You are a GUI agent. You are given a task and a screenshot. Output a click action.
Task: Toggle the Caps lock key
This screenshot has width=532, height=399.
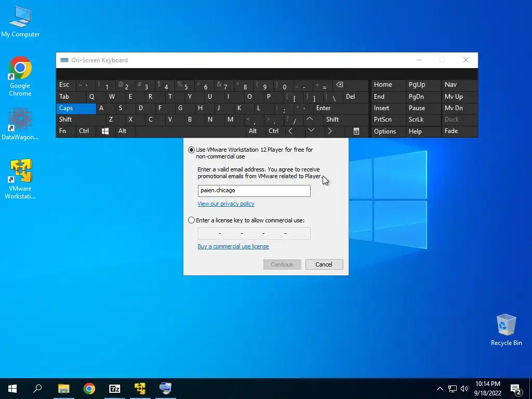coord(76,108)
